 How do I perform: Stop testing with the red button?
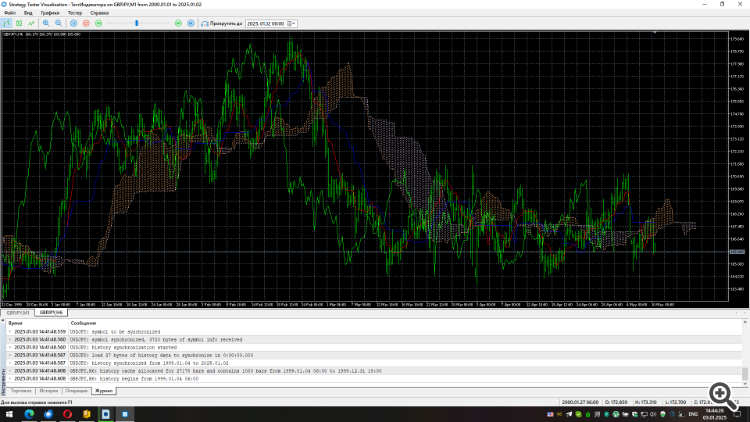pyautogui.click(x=86, y=23)
